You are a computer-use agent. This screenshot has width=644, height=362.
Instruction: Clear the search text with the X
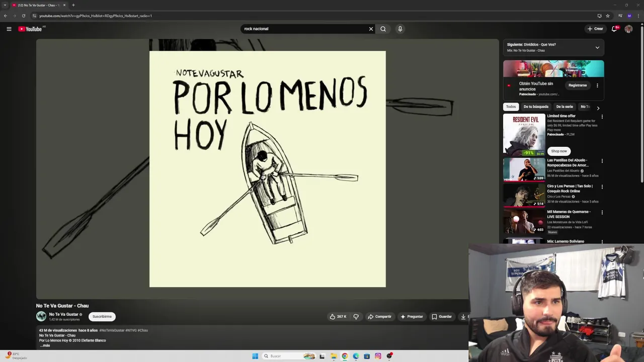pos(371,29)
